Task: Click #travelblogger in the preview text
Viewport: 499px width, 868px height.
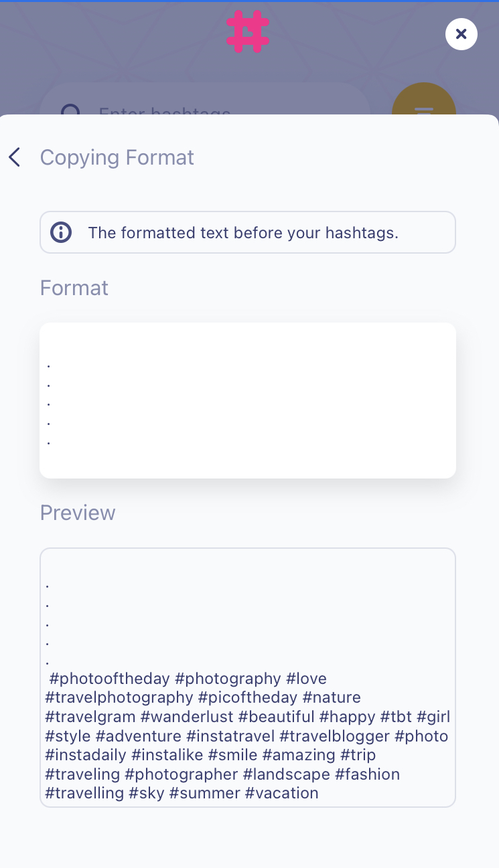Action: [334, 736]
